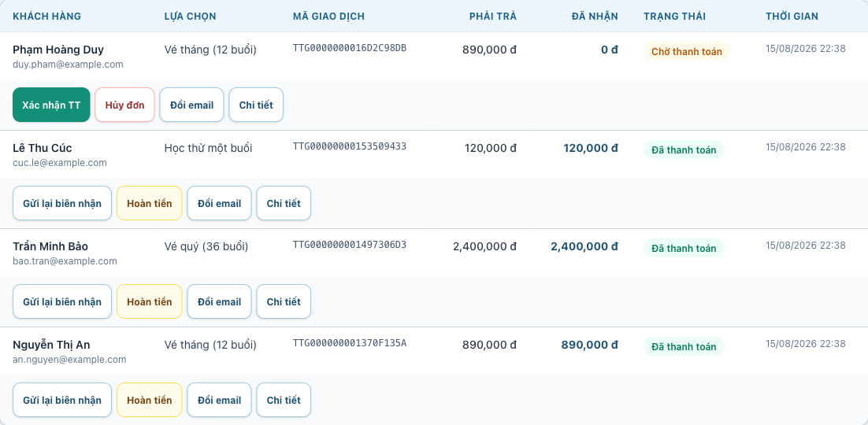Click the THỜI GIAN column header

tap(792, 16)
